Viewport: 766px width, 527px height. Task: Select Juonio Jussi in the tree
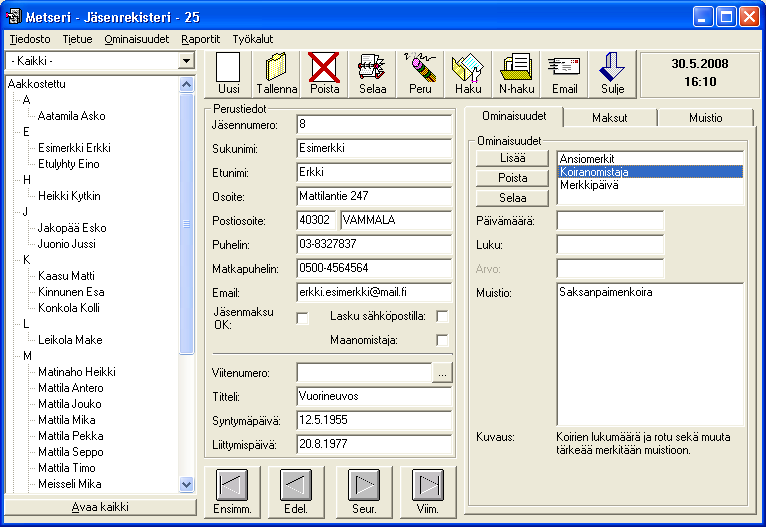pyautogui.click(x=66, y=244)
